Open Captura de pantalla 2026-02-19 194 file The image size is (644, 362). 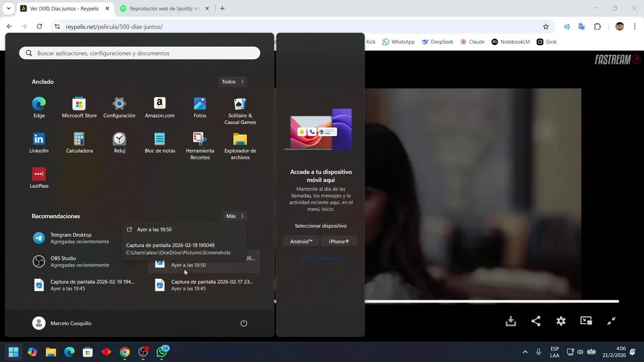click(85, 285)
